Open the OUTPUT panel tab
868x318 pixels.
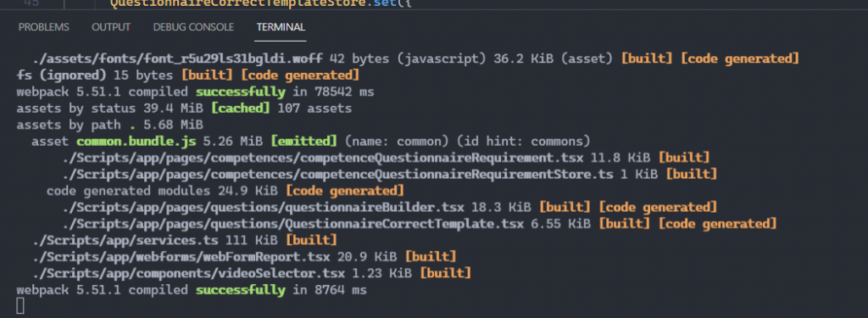point(111,27)
